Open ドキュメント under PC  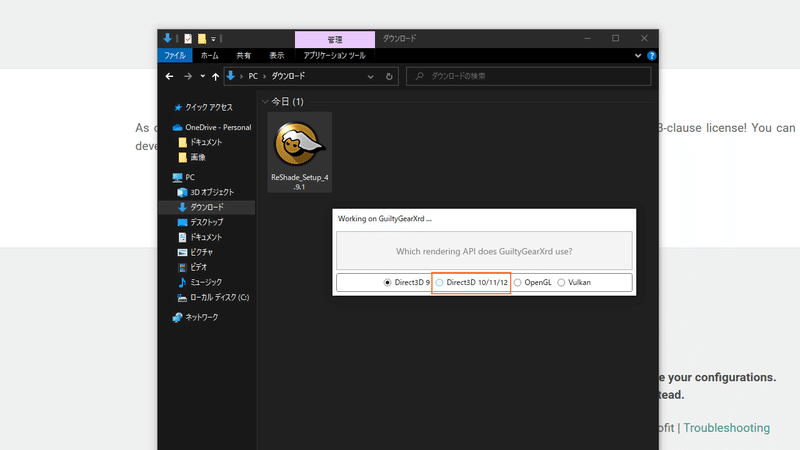pos(200,237)
